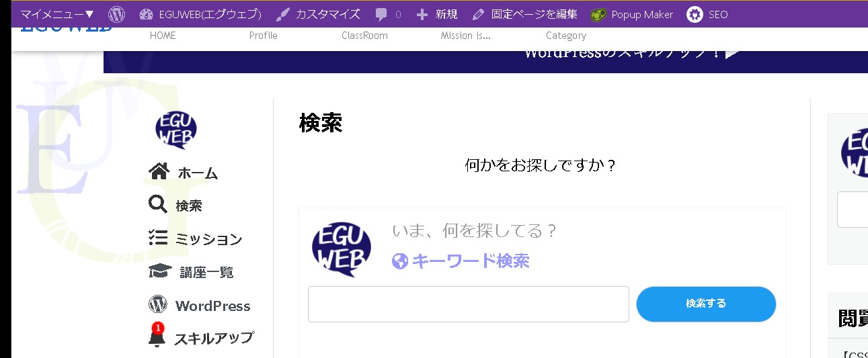Screen dimensions: 868x358
Task: Open Popup Maker from admin bar
Action: (632, 14)
